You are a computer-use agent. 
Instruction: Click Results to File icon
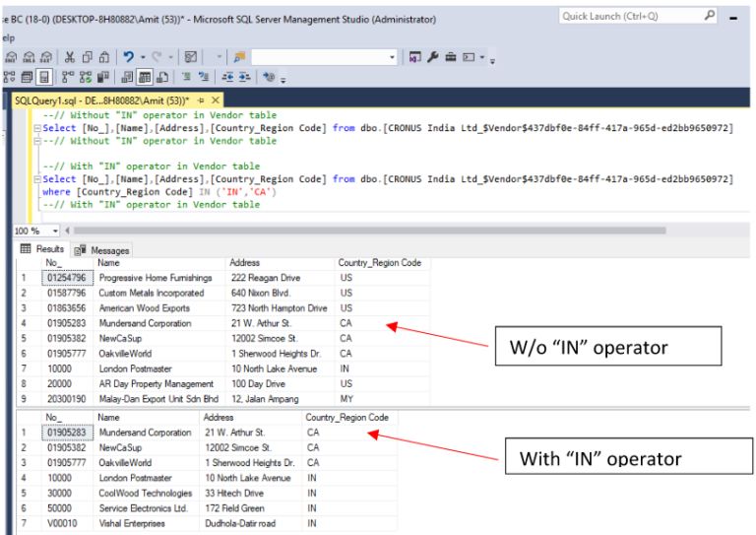[x=162, y=77]
